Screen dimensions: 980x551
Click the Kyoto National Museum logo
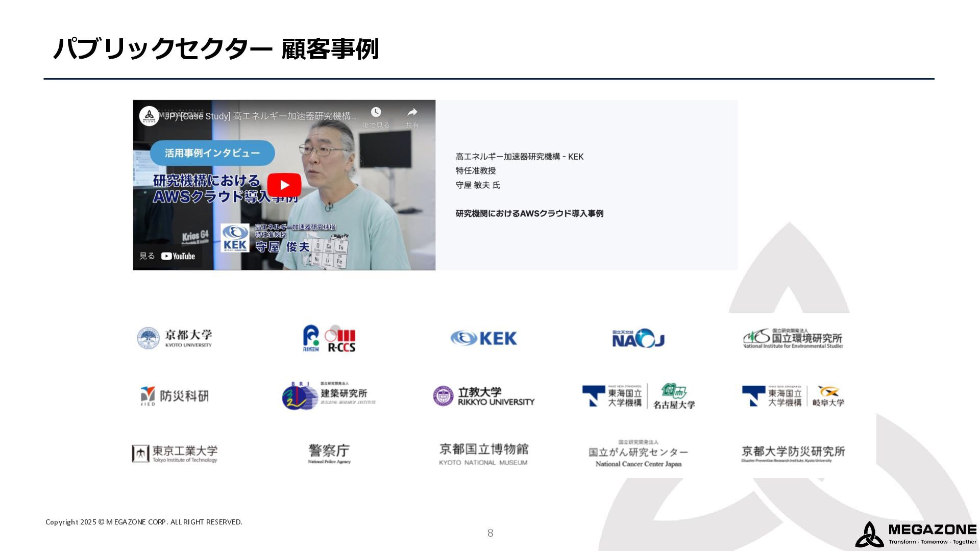483,454
